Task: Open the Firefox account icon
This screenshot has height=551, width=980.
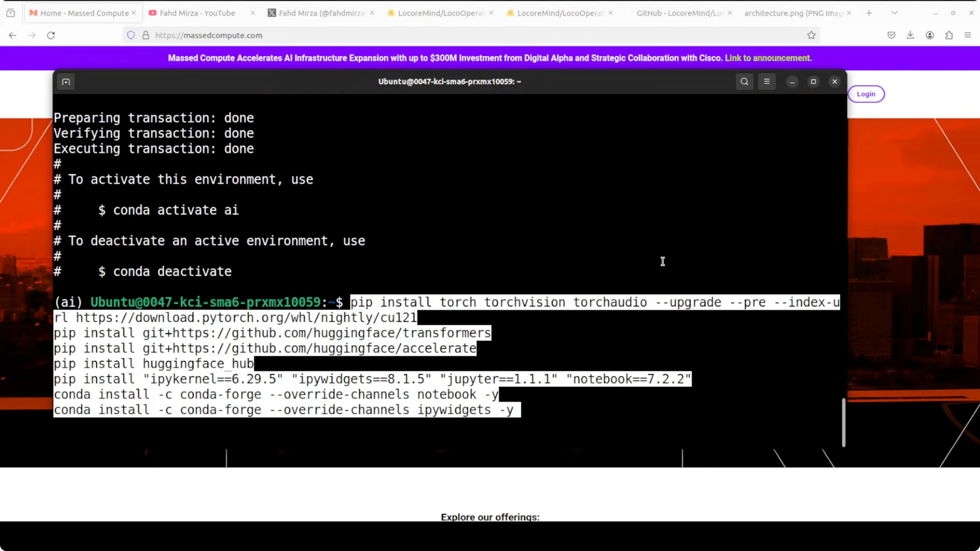Action: point(930,35)
